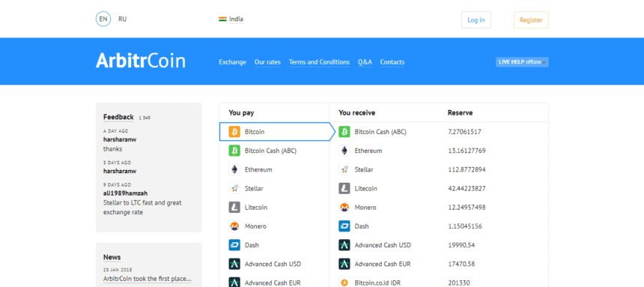Open the Exchange menu item

(232, 62)
